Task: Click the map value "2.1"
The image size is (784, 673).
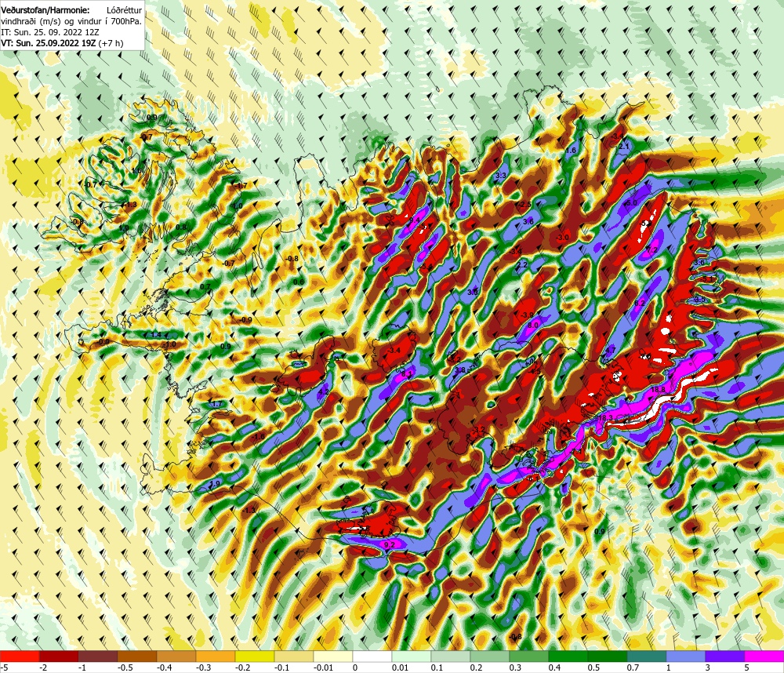Action: [x=623, y=146]
